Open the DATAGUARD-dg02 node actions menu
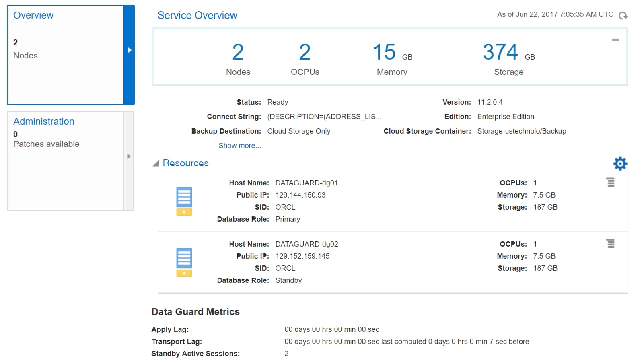The height and width of the screenshot is (358, 644). (611, 243)
